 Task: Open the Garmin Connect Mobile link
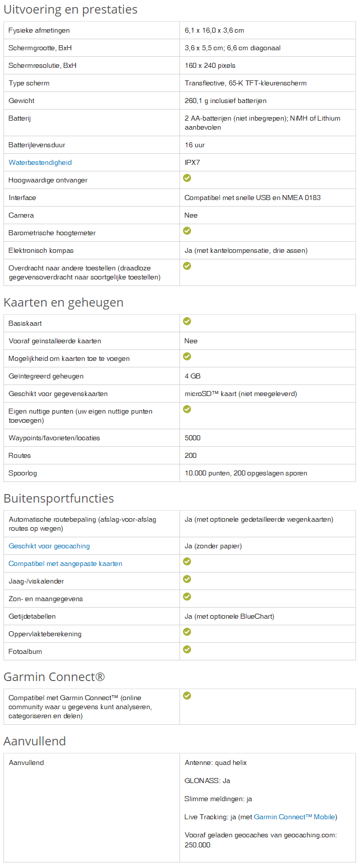point(295,817)
